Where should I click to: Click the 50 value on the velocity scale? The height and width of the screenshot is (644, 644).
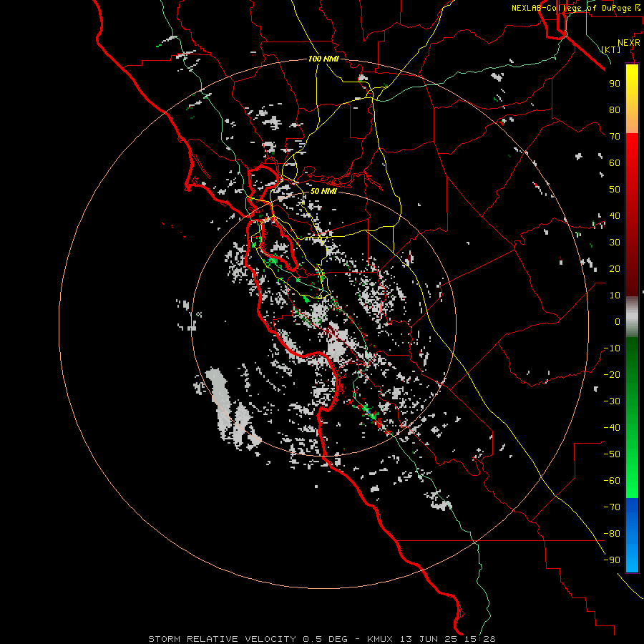click(615, 190)
